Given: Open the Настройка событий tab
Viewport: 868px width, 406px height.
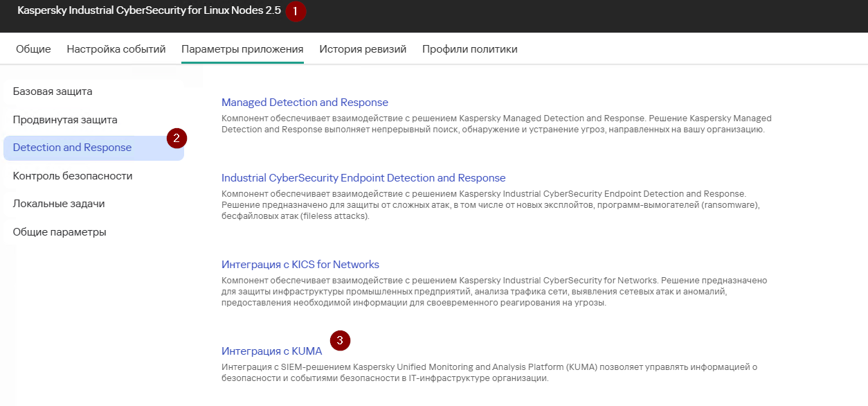Looking at the screenshot, I should [x=116, y=49].
